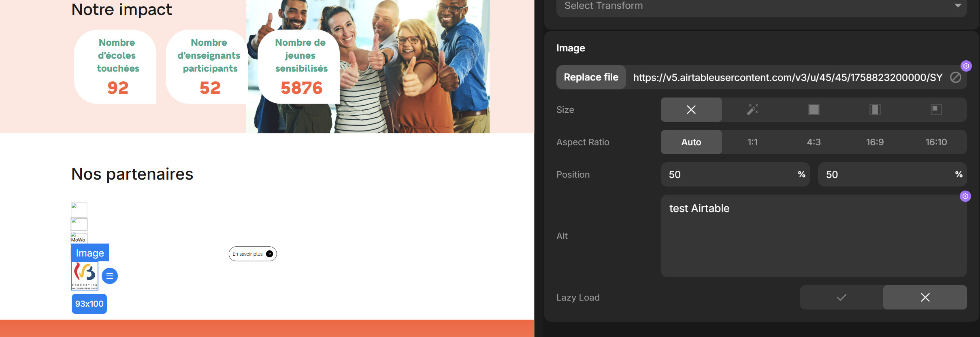Open the Select Transform dropdown

point(761,6)
